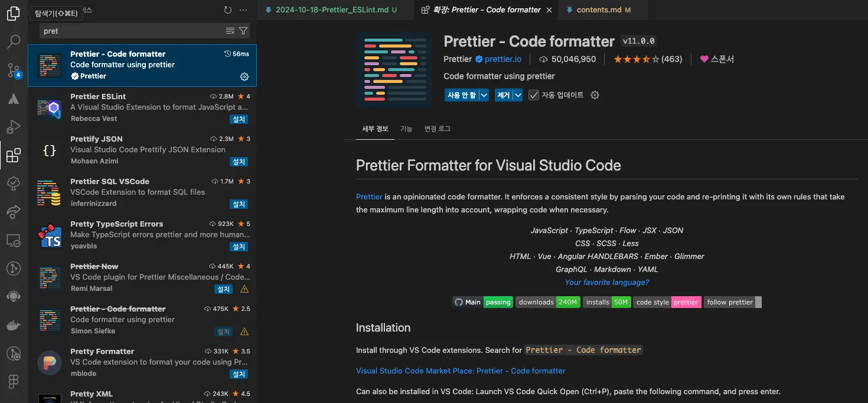868x403 pixels.
Task: Open the Figma icon in activity bar
Action: (x=13, y=382)
